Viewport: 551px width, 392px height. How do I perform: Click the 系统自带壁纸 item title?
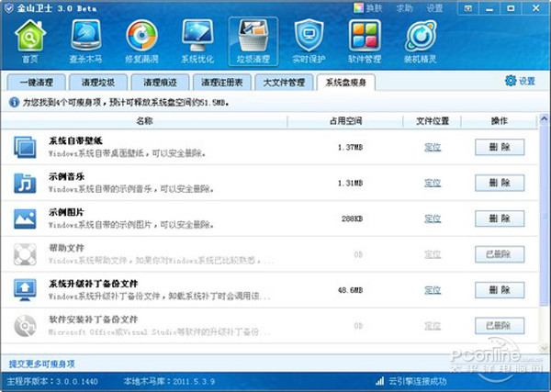[x=75, y=140]
